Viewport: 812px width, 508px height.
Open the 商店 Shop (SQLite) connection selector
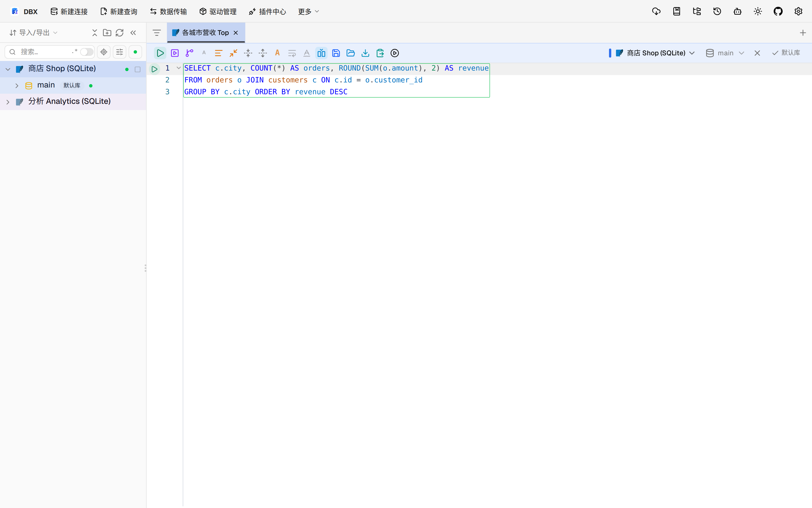[x=655, y=53]
